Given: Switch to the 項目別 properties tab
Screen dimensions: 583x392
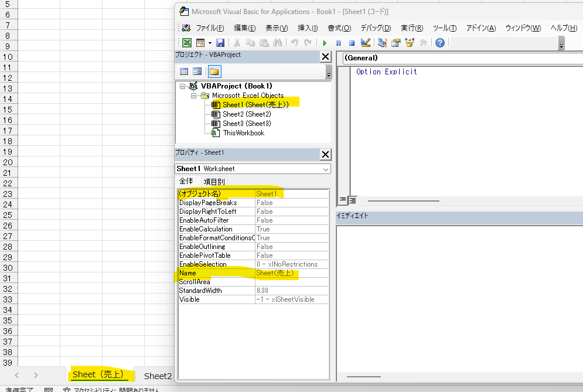Looking at the screenshot, I should (214, 182).
